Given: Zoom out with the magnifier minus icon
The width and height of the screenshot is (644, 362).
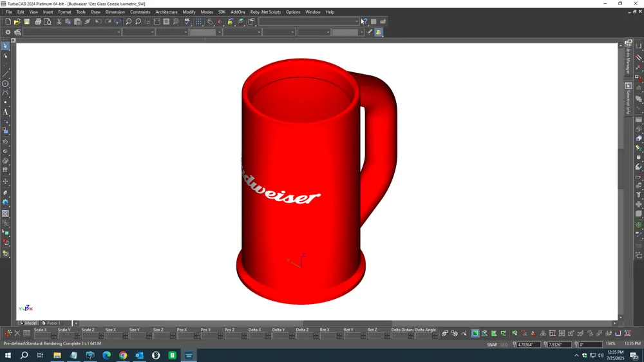Looking at the screenshot, I should coord(138,21).
